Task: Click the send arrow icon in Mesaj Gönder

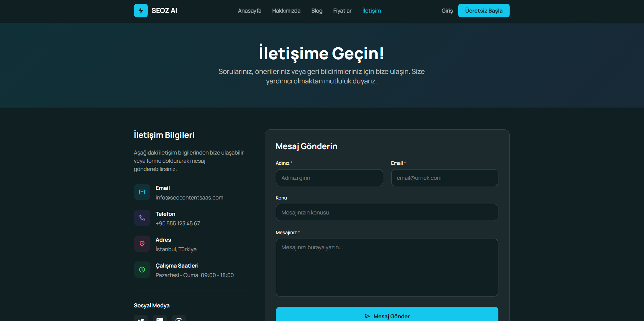Action: (367, 316)
